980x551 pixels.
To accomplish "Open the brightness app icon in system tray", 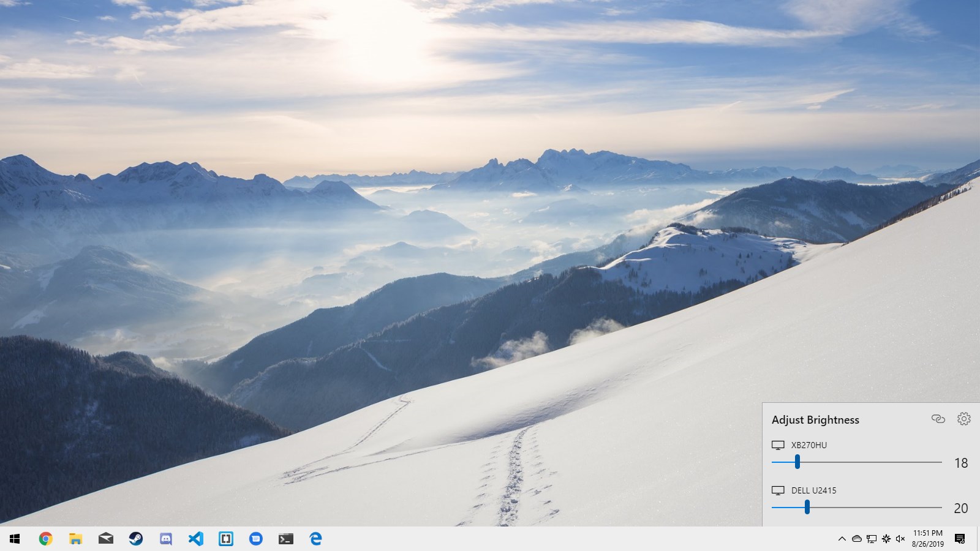I will [x=886, y=539].
